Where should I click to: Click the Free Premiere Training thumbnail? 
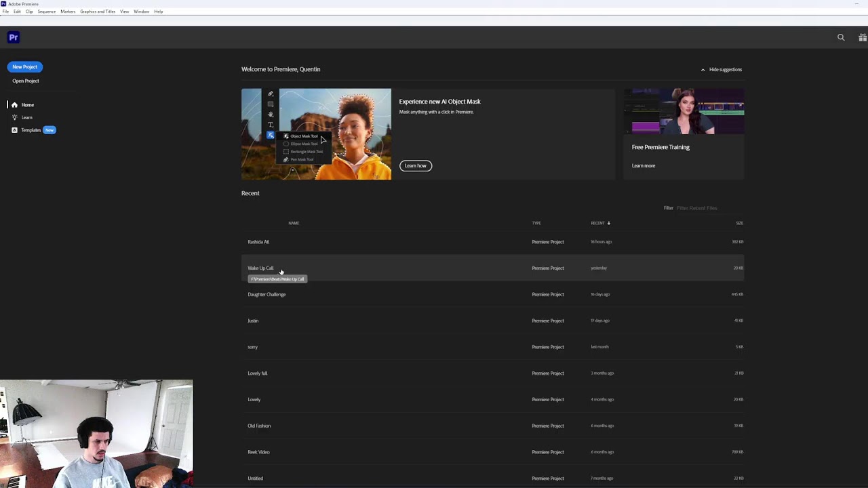click(684, 112)
